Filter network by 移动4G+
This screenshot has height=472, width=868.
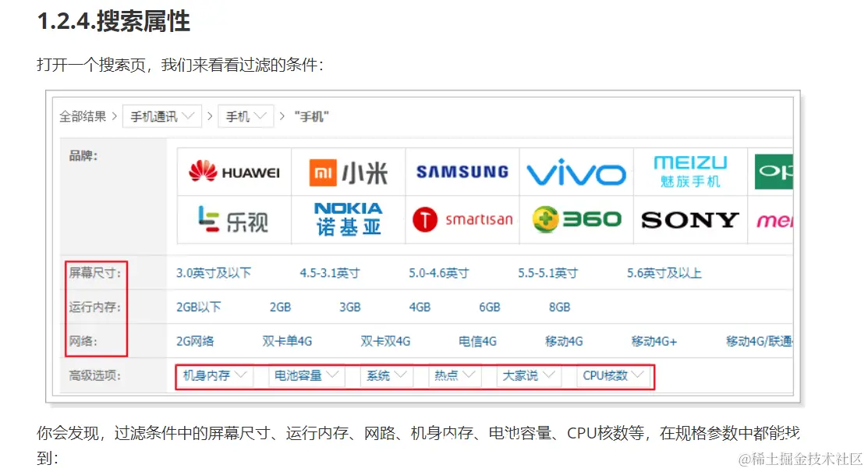click(x=654, y=341)
